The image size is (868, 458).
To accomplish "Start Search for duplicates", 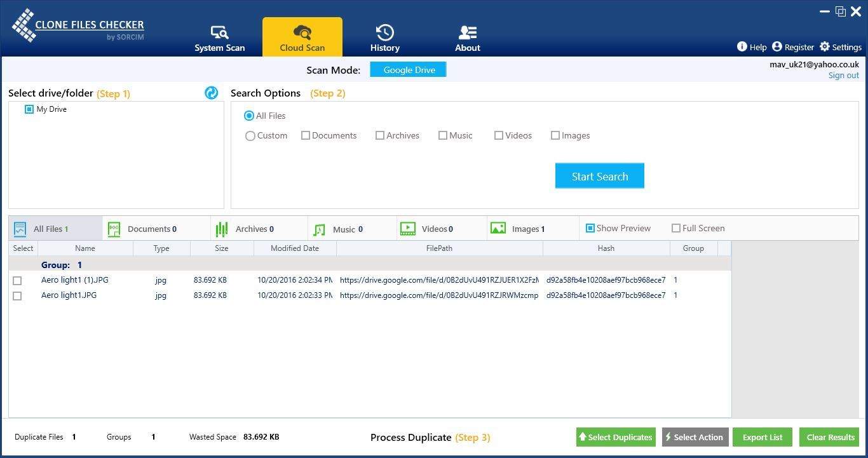I will tap(600, 176).
